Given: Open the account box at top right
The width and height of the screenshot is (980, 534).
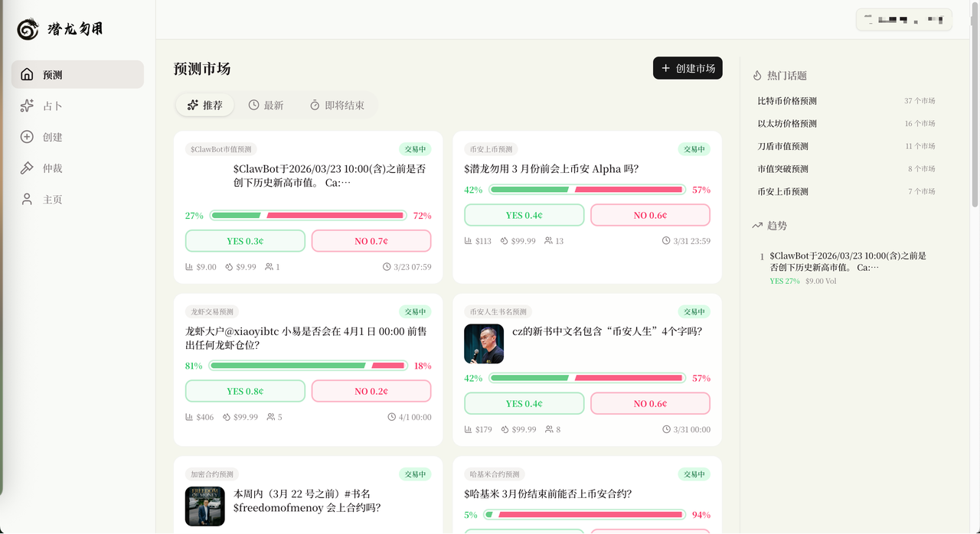Looking at the screenshot, I should (x=903, y=20).
